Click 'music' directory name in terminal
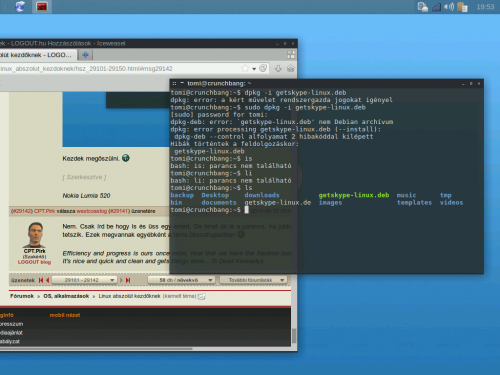This screenshot has height=375, width=500. coord(406,195)
